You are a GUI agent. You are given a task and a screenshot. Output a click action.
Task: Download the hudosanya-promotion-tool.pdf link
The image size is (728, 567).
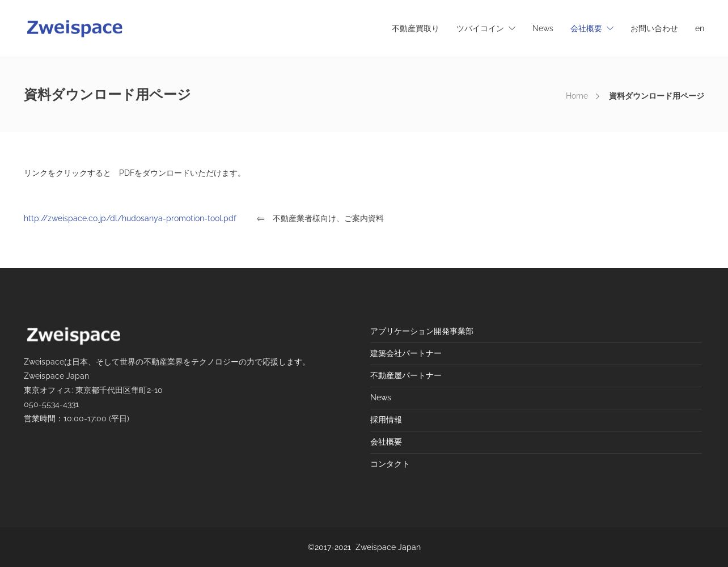(x=130, y=218)
